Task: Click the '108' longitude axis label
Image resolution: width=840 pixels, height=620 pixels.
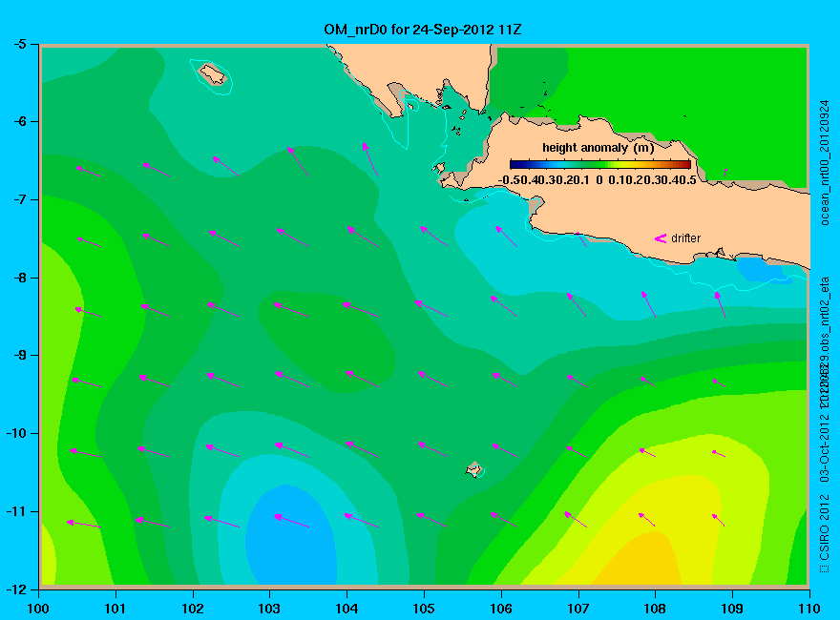Action: 655,609
